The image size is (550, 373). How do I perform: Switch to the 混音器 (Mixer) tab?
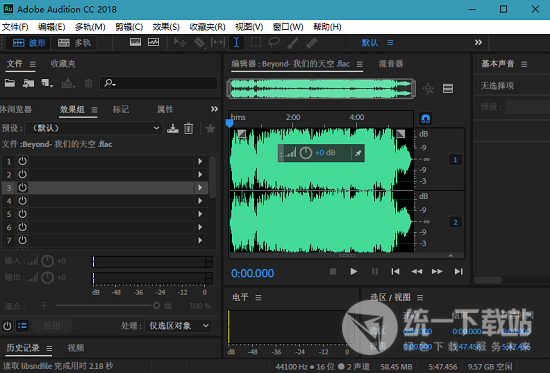click(391, 64)
